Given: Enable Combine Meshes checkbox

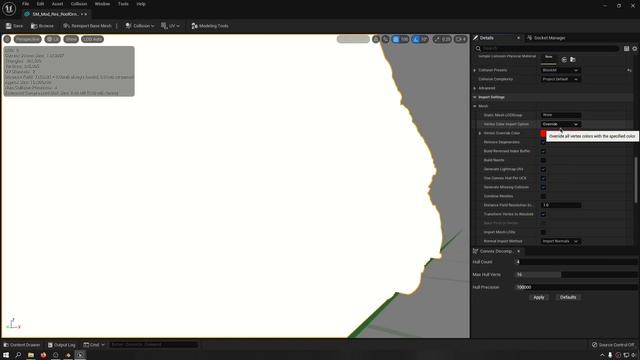Looking at the screenshot, I should coord(543,196).
